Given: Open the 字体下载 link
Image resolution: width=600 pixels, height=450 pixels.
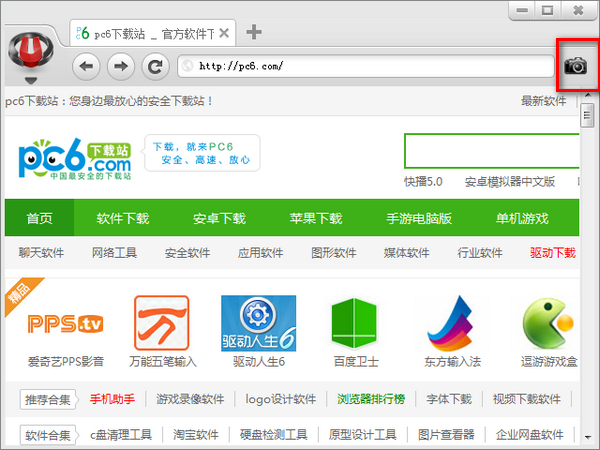Looking at the screenshot, I should tap(449, 399).
